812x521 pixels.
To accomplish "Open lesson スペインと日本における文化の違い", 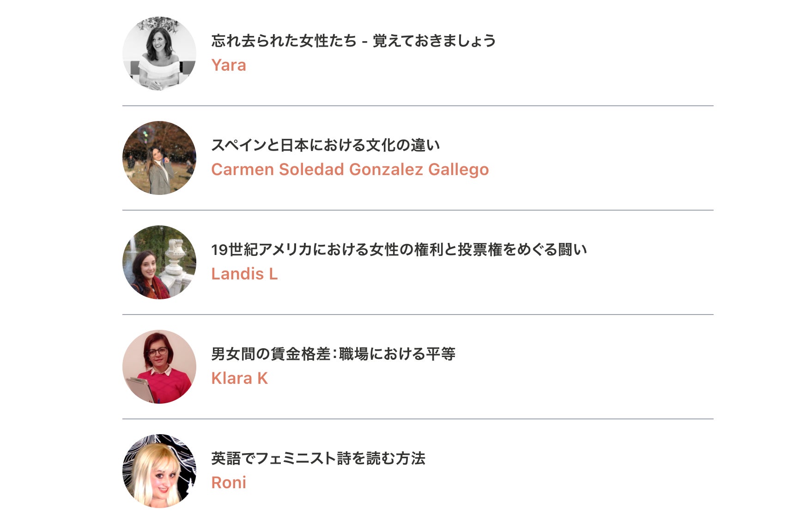I will 325,145.
